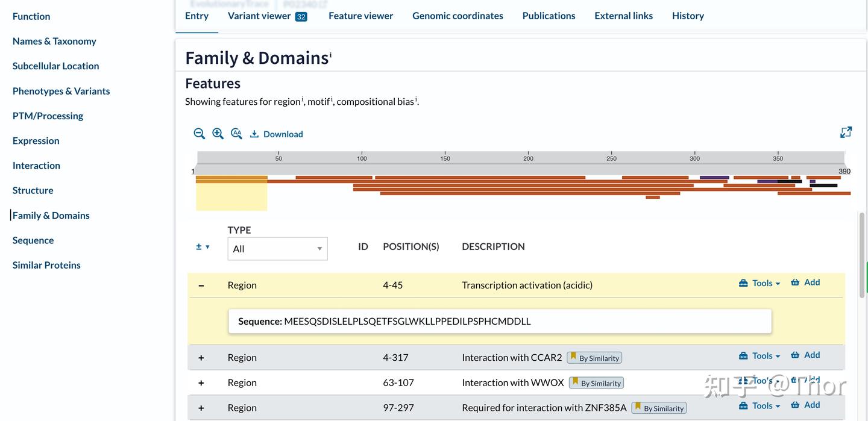Viewport: 868px width, 421px height.
Task: Select Family & Domains in sidebar
Action: point(51,215)
